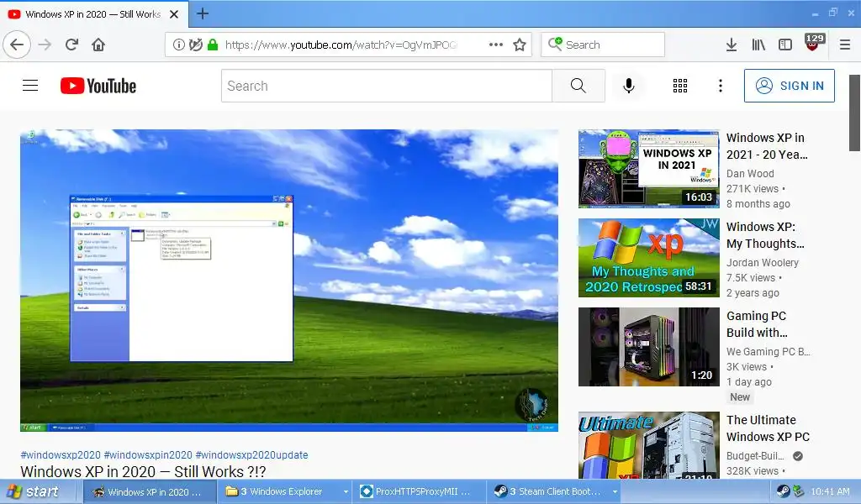Click the Steam icon in system tray
This screenshot has height=504, width=861.
(x=783, y=491)
